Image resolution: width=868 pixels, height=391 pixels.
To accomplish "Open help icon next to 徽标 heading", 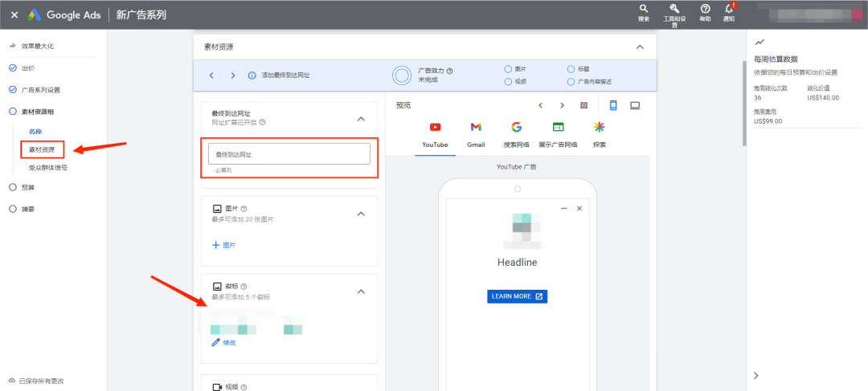I will [x=244, y=287].
